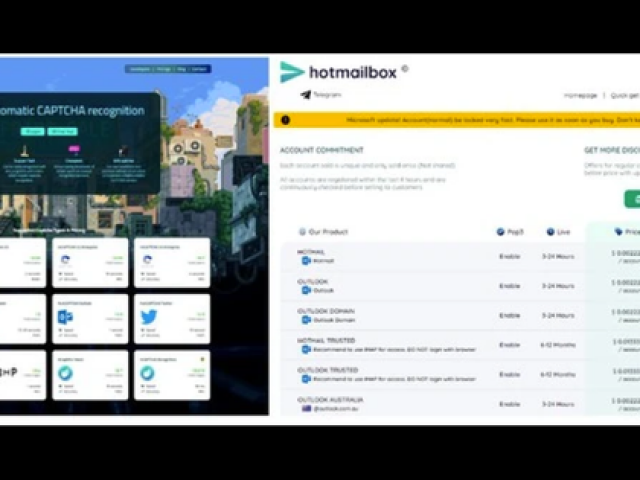
Task: Click the green button under Get More Discount
Action: pyautogui.click(x=632, y=199)
